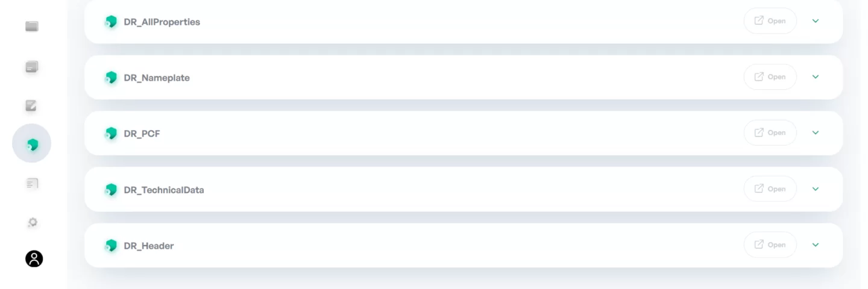The height and width of the screenshot is (289, 868).
Task: Click the green cube icon beside DR_PCF
Action: (x=110, y=134)
